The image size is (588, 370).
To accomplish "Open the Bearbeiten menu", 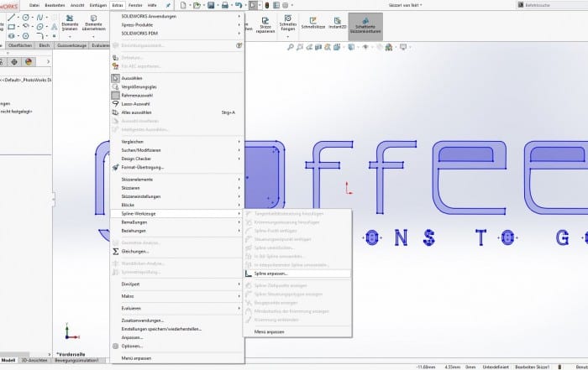I will coord(55,5).
